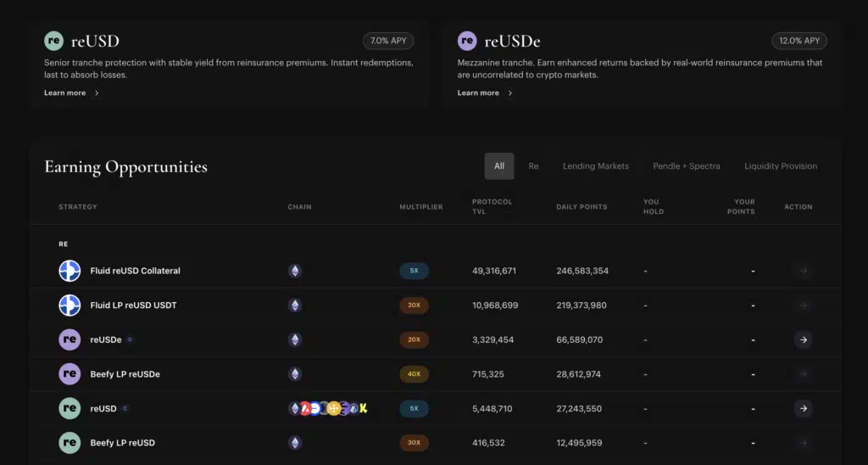This screenshot has height=465, width=868.
Task: Click the Fluid LP reUSD USDT icon
Action: (x=70, y=305)
